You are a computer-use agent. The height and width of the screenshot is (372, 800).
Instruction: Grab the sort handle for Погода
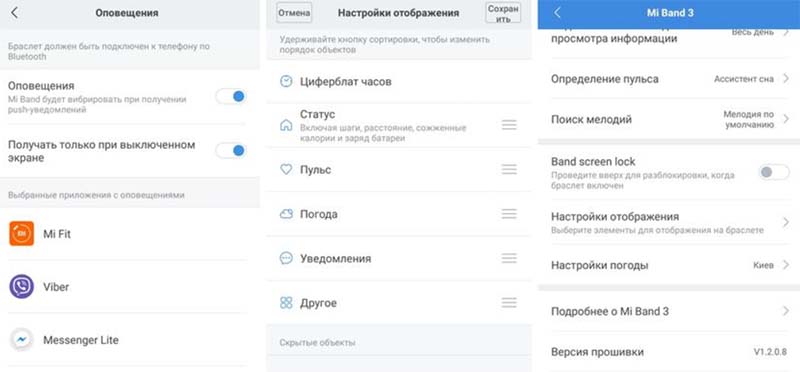coord(509,214)
